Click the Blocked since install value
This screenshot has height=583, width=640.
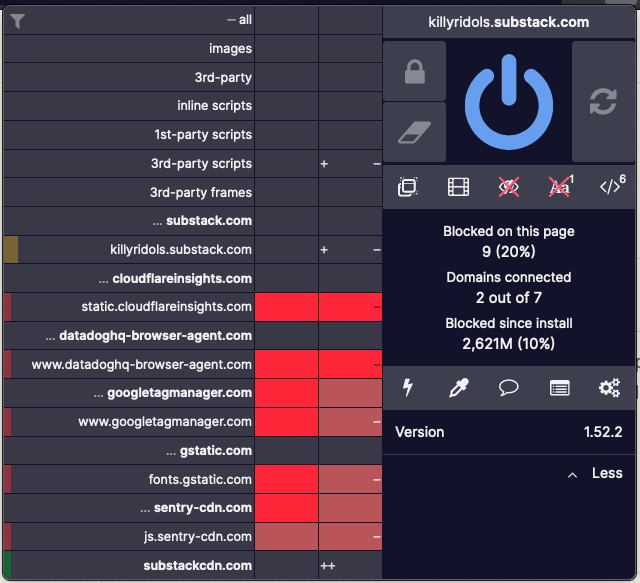tap(509, 344)
